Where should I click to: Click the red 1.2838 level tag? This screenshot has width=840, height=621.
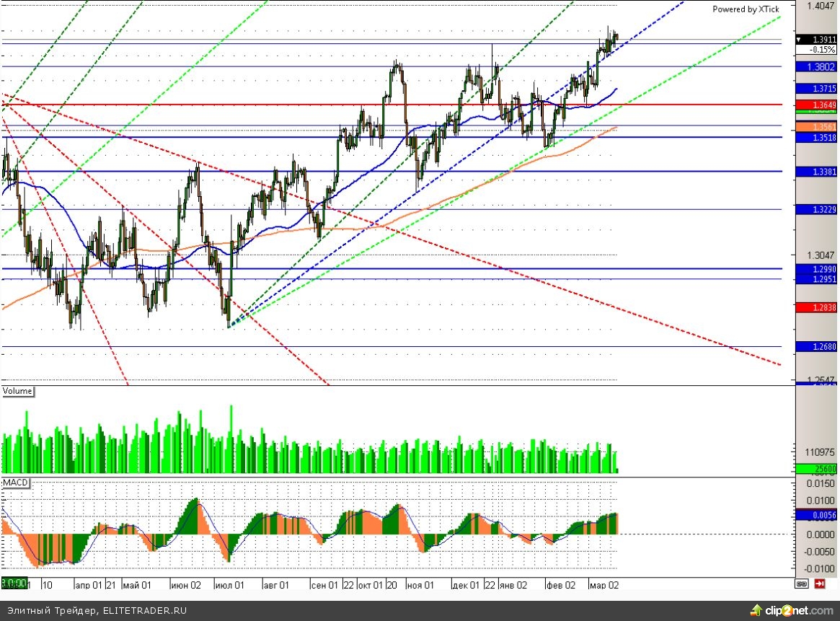(x=816, y=307)
